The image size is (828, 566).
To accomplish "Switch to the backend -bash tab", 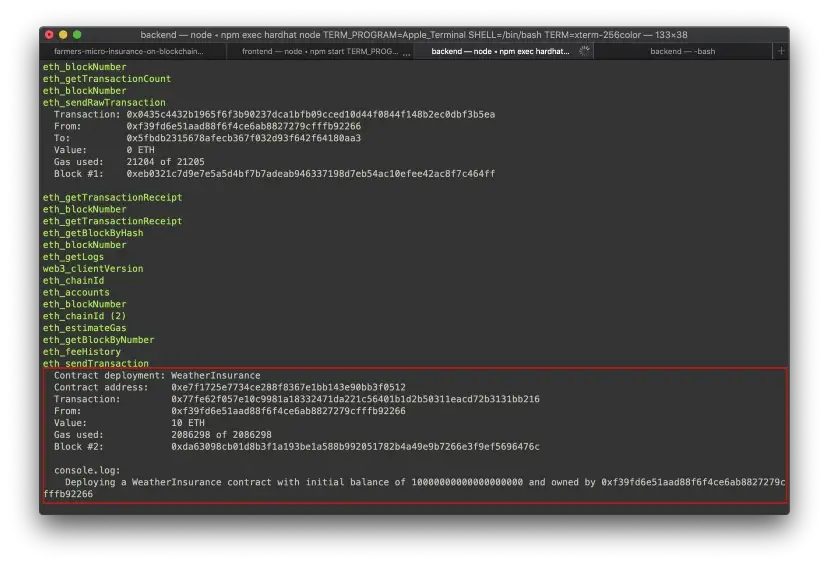I will tap(682, 51).
